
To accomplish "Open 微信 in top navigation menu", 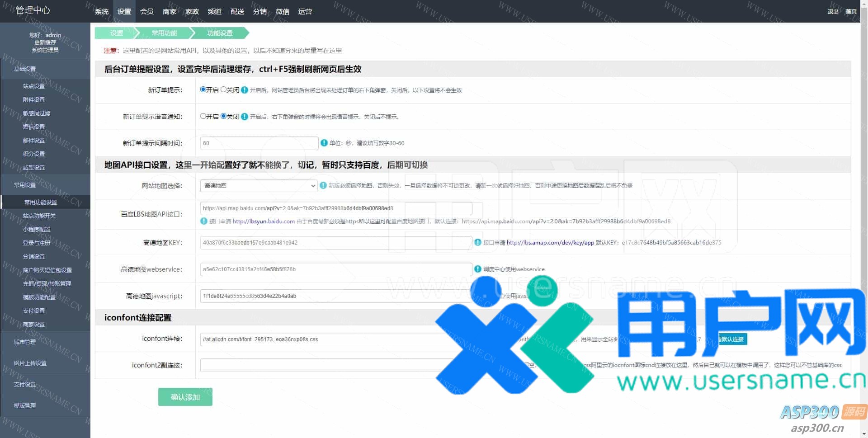I will [283, 11].
